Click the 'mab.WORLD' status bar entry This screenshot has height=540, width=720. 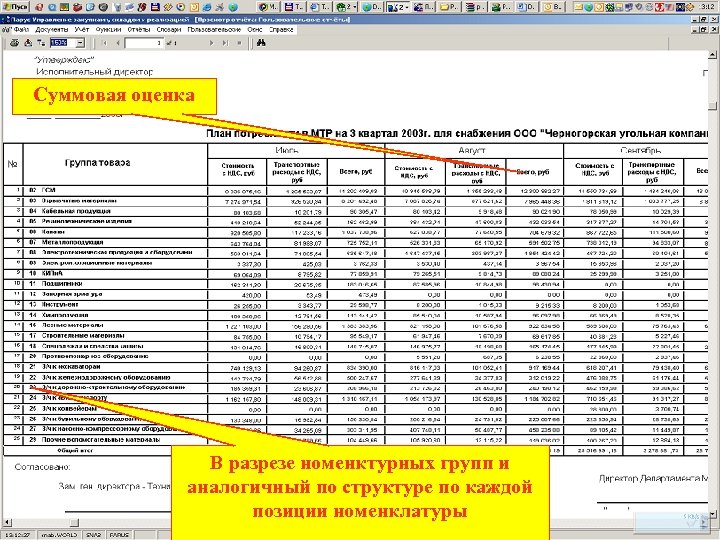(58, 535)
